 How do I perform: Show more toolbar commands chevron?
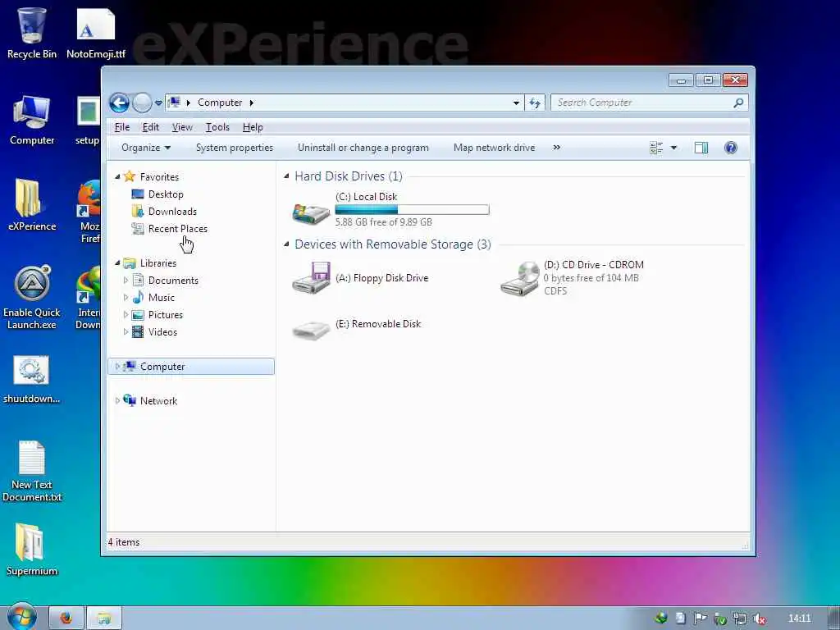click(x=557, y=148)
